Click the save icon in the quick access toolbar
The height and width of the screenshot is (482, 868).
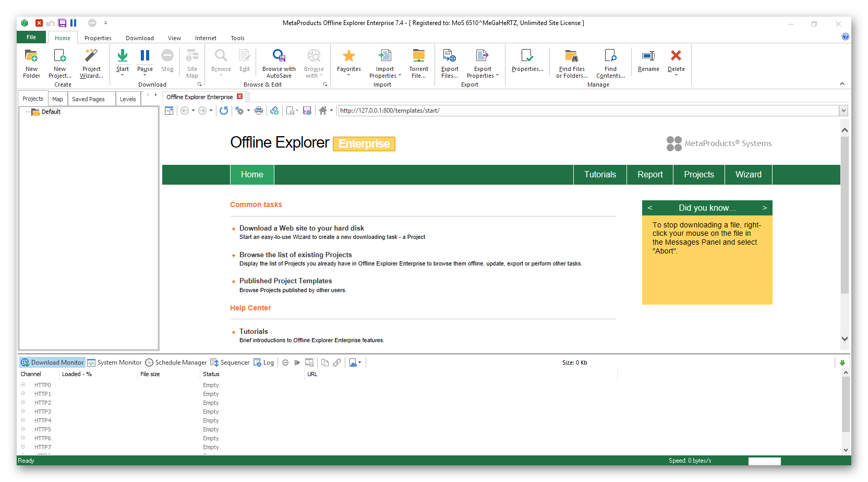62,23
